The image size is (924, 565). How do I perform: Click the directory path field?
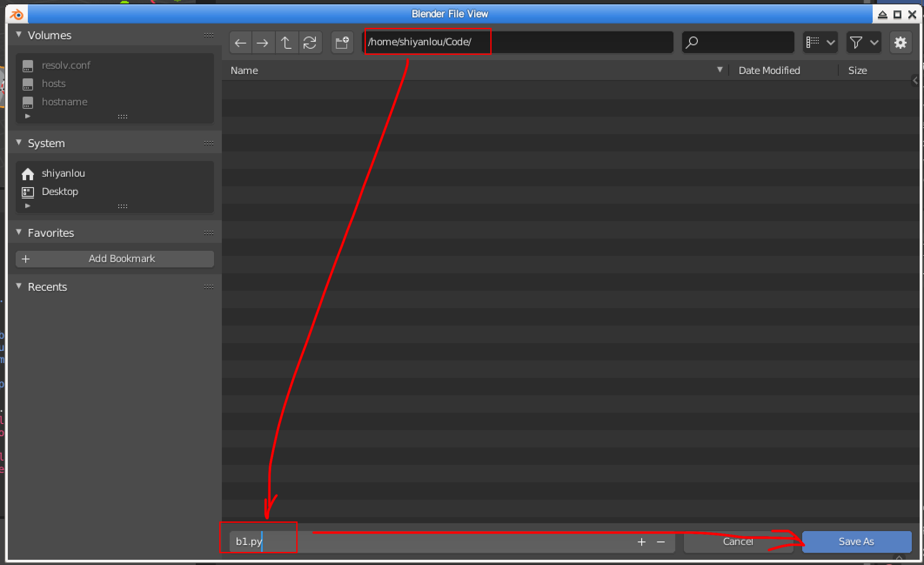click(518, 42)
